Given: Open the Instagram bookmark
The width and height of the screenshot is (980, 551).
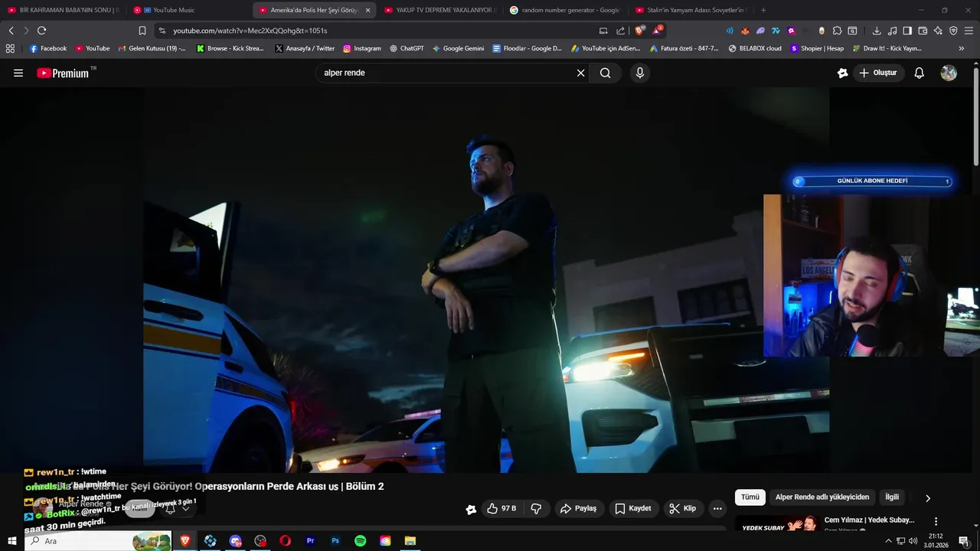Looking at the screenshot, I should pos(361,48).
